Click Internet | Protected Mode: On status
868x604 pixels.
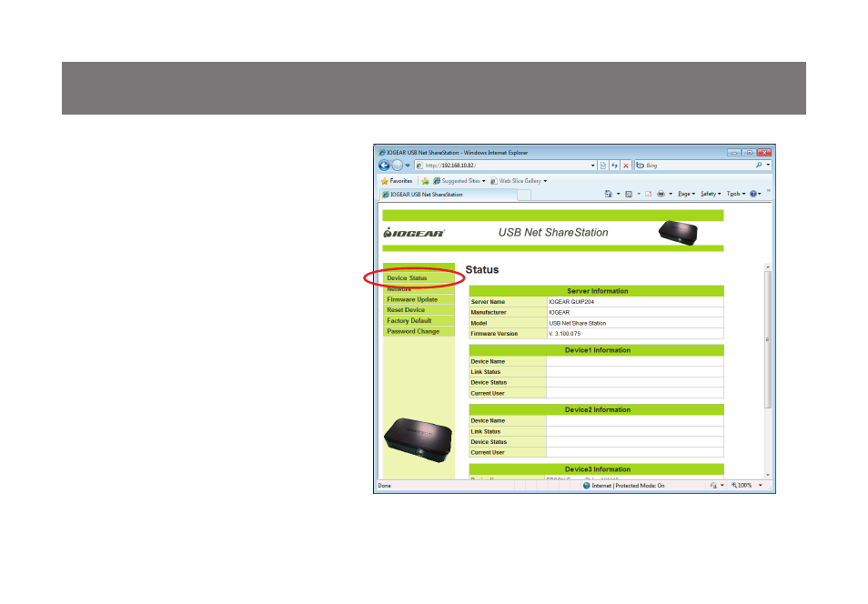pos(629,486)
